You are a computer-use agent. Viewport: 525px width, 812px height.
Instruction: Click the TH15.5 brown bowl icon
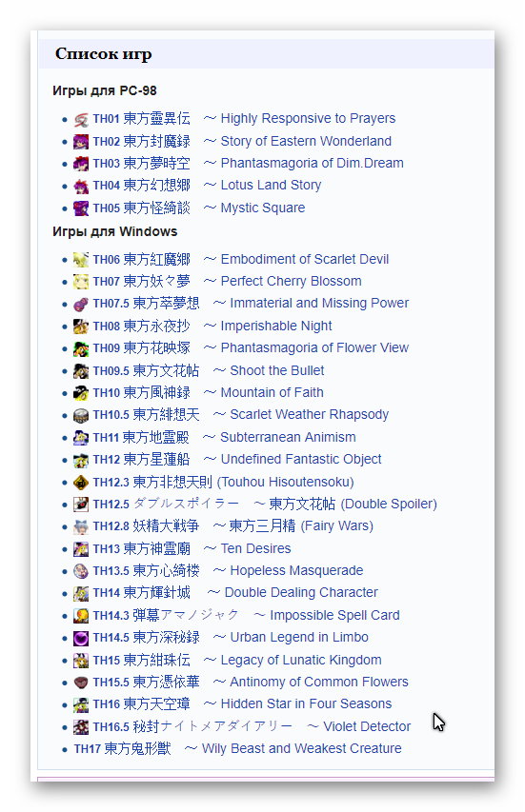pyautogui.click(x=81, y=683)
